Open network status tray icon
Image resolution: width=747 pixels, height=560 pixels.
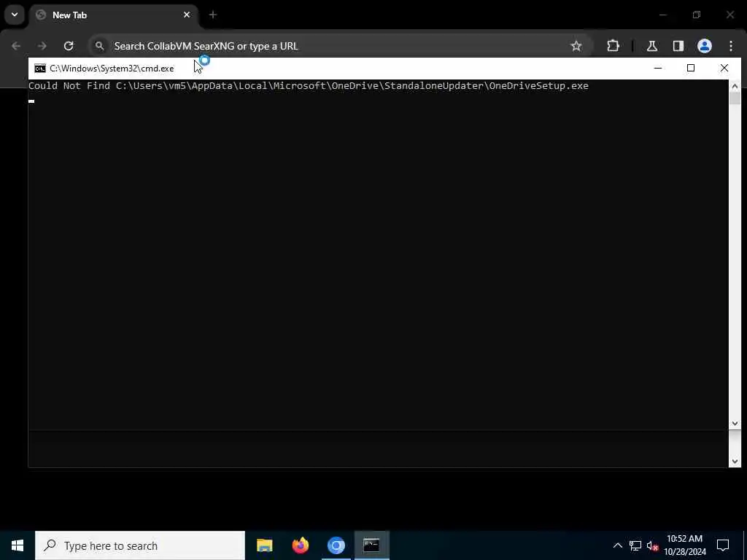coord(635,545)
